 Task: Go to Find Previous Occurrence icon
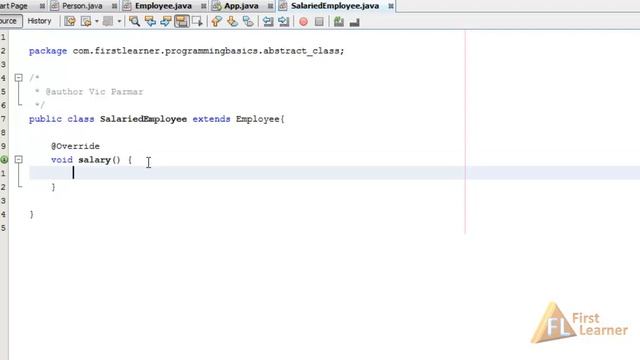tap(150, 21)
